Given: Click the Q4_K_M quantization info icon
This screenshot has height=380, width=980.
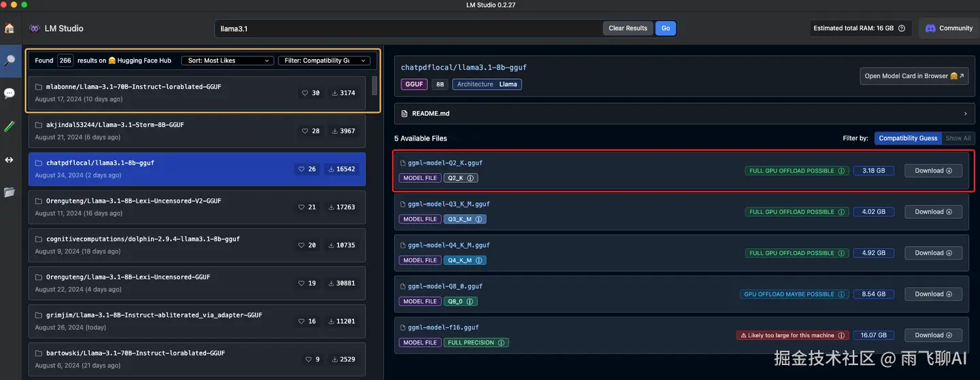Looking at the screenshot, I should click(479, 260).
